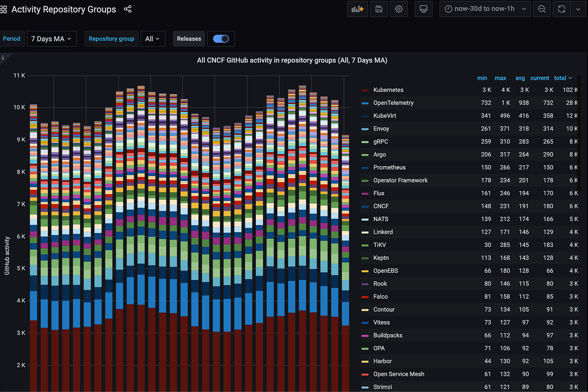Add a new panel with the chart-plus icon
Screen dimensions: 588x392
[x=357, y=9]
